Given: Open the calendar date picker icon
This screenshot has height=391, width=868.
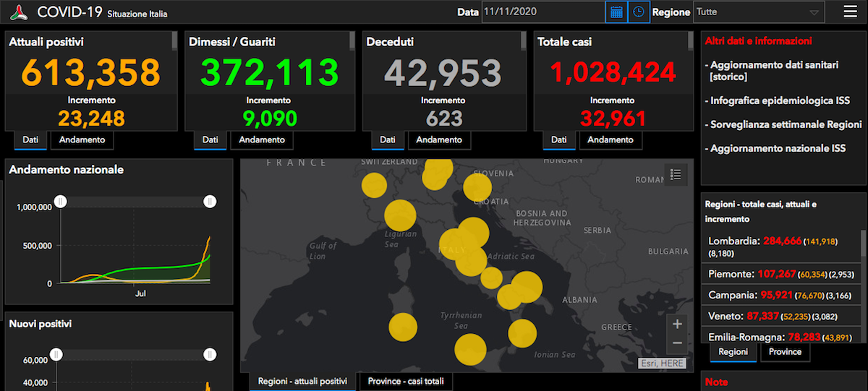Looking at the screenshot, I should click(x=616, y=12).
